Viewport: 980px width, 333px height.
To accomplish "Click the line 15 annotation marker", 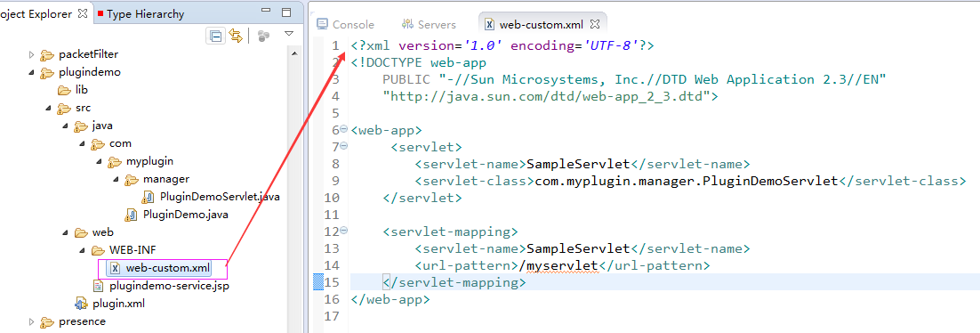I will pos(318,282).
